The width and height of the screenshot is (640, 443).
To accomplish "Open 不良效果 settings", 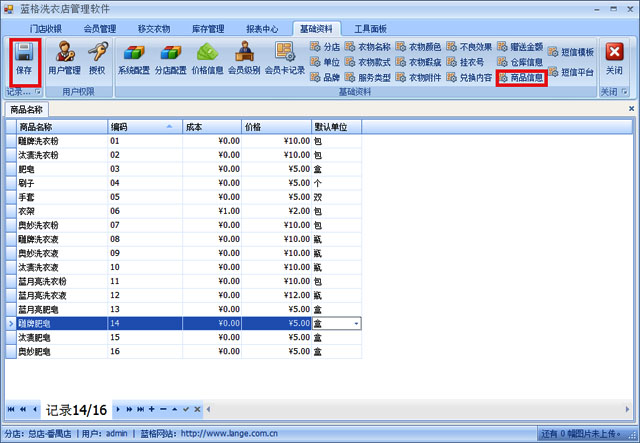I will [469, 47].
